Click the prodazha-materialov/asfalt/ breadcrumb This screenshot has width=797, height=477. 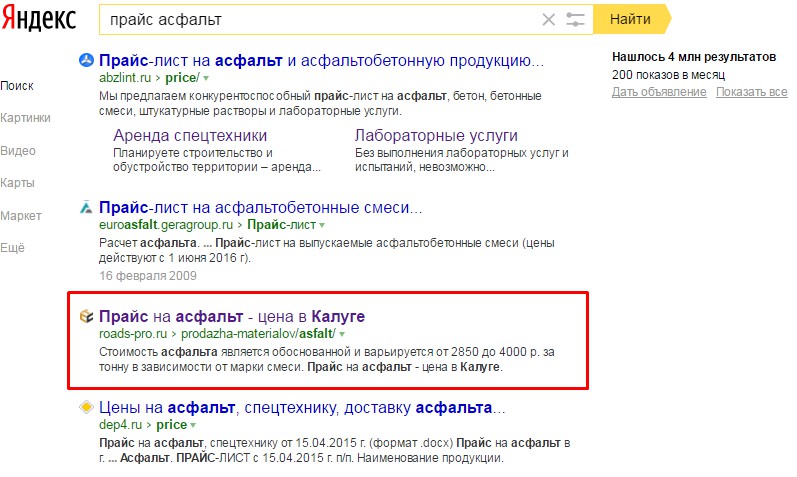(258, 334)
